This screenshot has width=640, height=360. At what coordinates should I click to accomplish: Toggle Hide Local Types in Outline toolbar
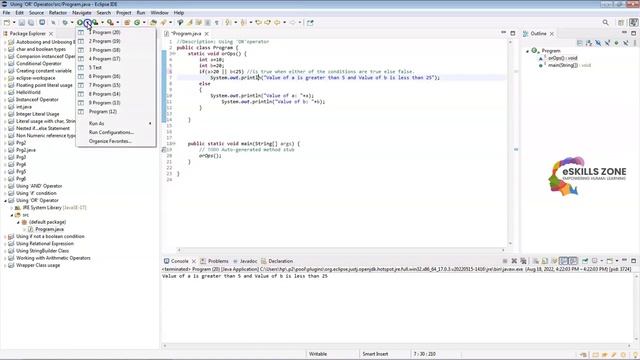point(626,43)
